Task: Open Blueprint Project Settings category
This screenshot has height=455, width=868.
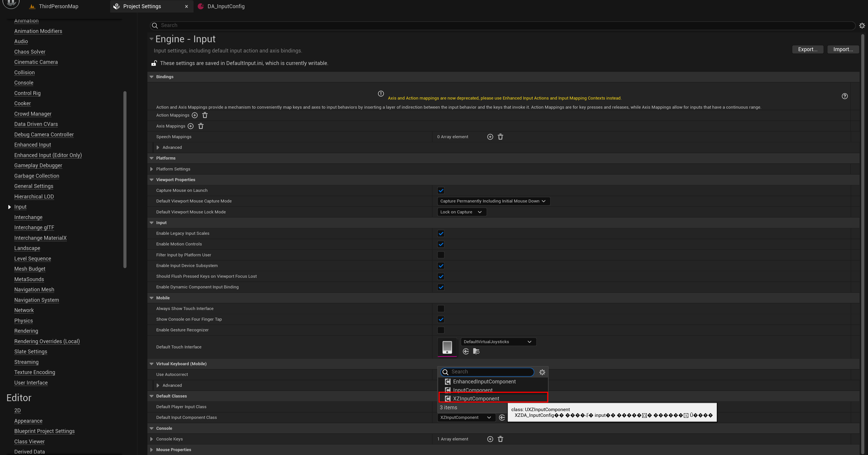Action: coord(44,431)
